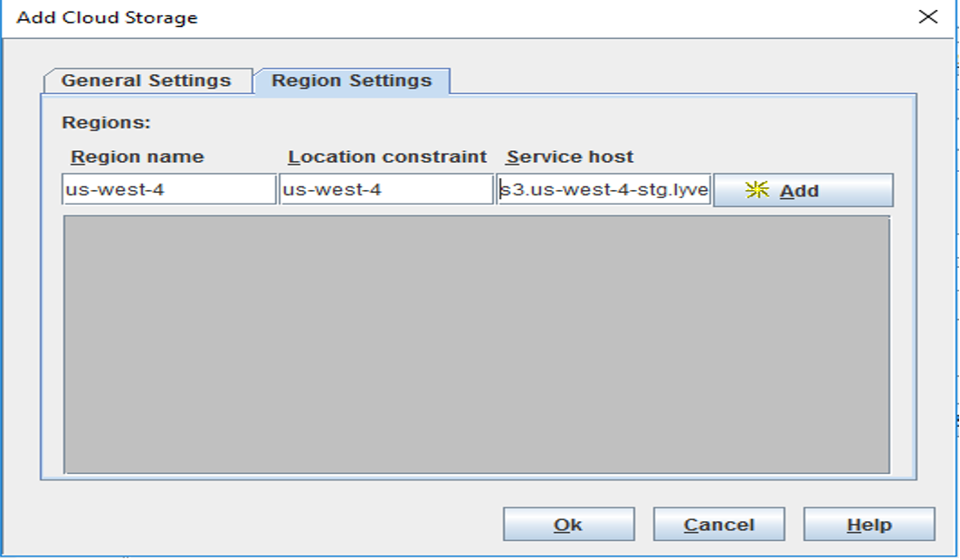Focus the Location constraint text box

pos(386,190)
